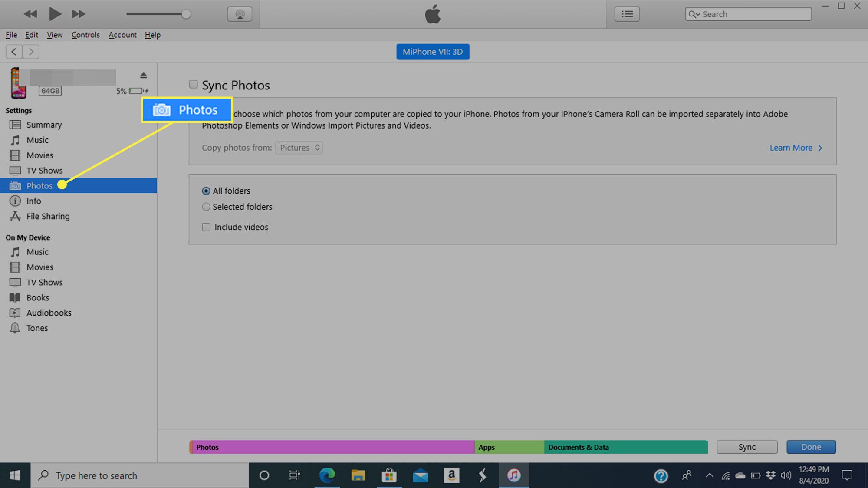Click the Done button
The width and height of the screenshot is (868, 488).
click(x=812, y=446)
